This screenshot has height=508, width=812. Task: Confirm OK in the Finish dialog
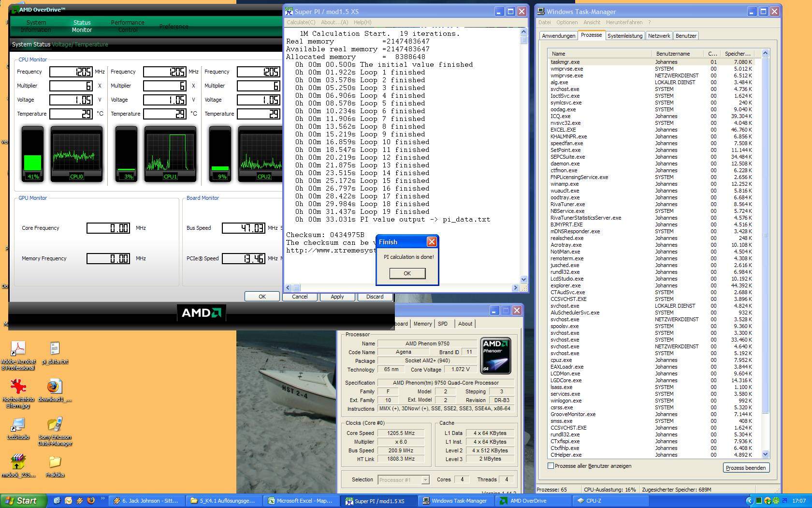[407, 273]
